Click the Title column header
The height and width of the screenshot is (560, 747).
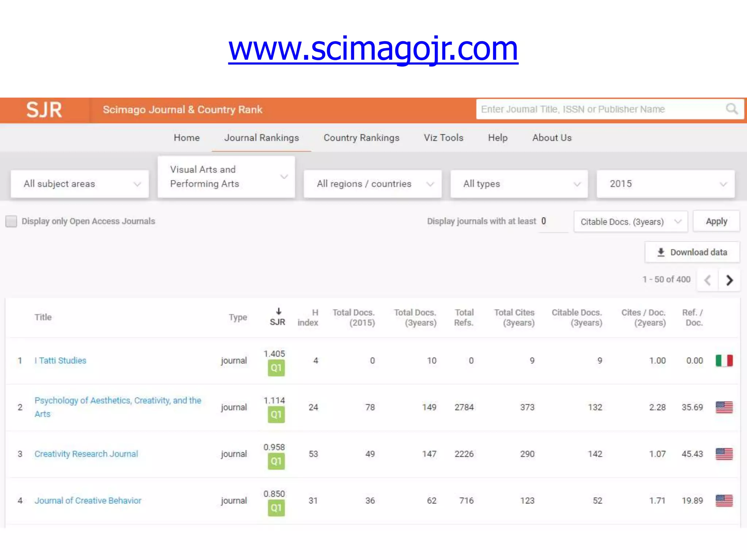[43, 317]
